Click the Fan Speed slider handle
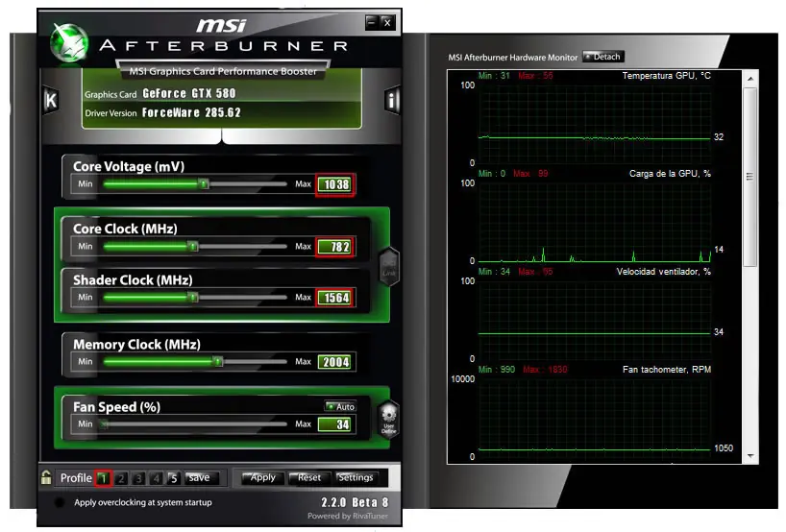The height and width of the screenshot is (532, 786). click(x=104, y=423)
